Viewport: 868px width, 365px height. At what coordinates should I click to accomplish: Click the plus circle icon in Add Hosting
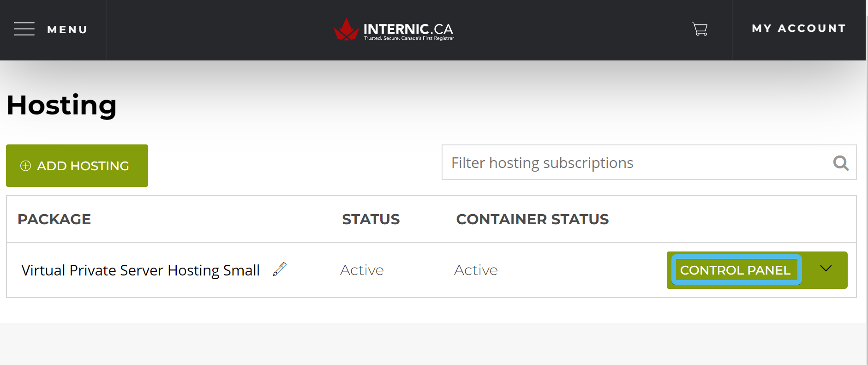click(26, 166)
